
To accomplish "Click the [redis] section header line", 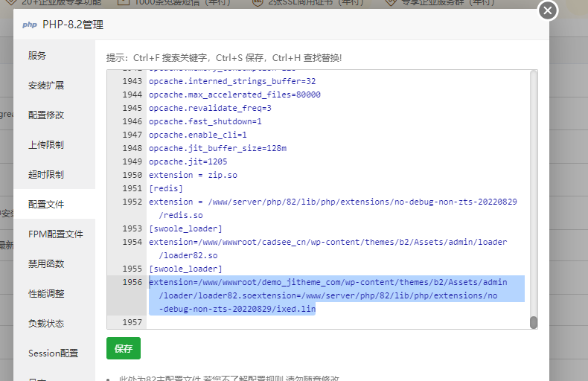I will [x=166, y=188].
